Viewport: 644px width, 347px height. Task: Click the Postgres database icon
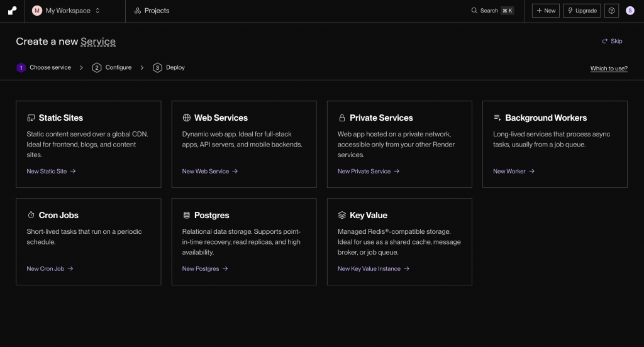click(186, 215)
